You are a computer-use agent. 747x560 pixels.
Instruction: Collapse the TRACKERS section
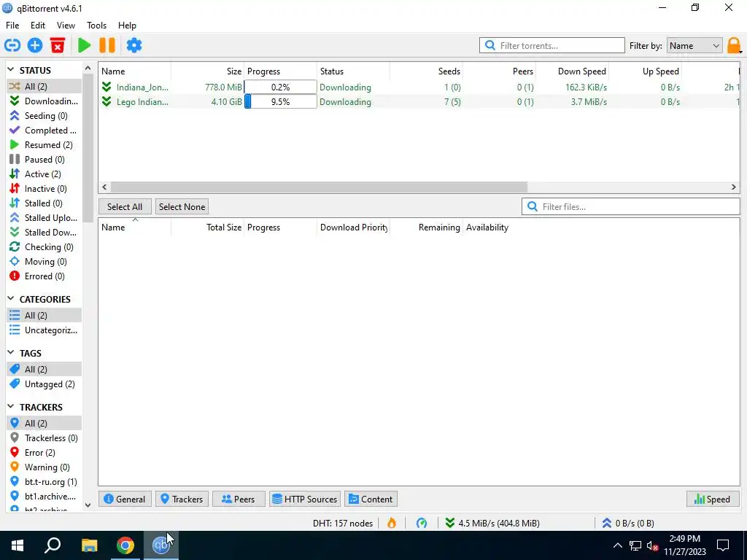coord(11,407)
